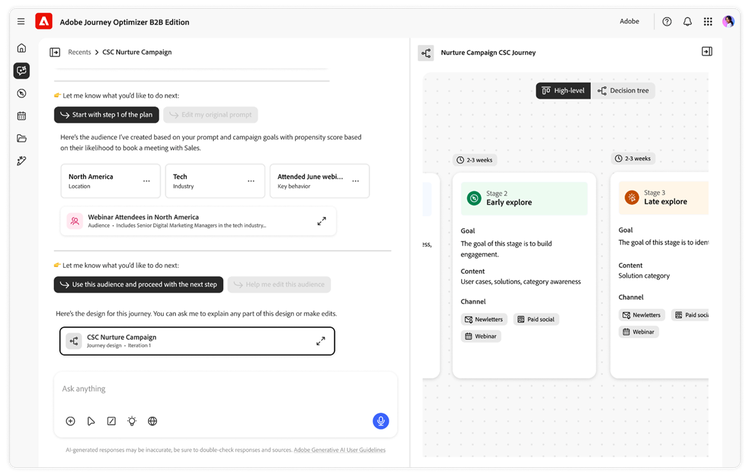750x476 pixels.
Task: Click the Adobe organization label in header
Action: pos(629,22)
